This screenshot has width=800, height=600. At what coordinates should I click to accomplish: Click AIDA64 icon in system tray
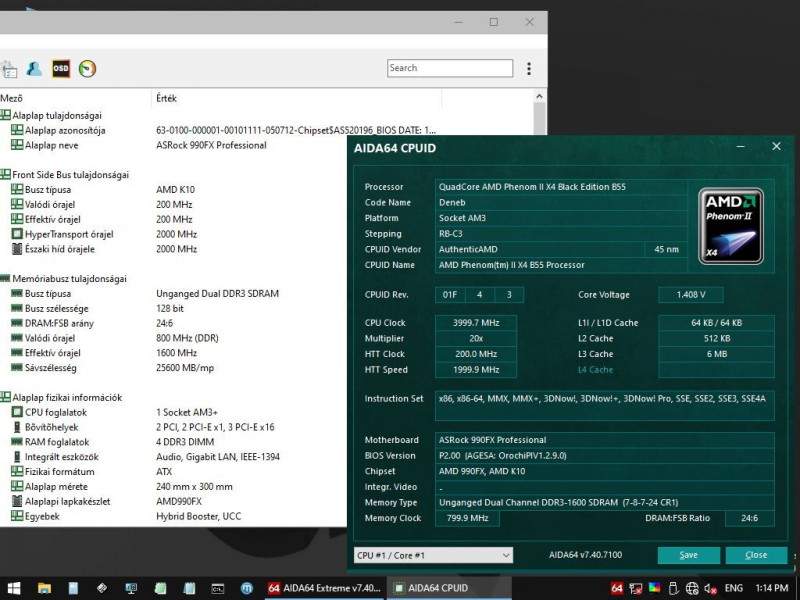coord(617,588)
